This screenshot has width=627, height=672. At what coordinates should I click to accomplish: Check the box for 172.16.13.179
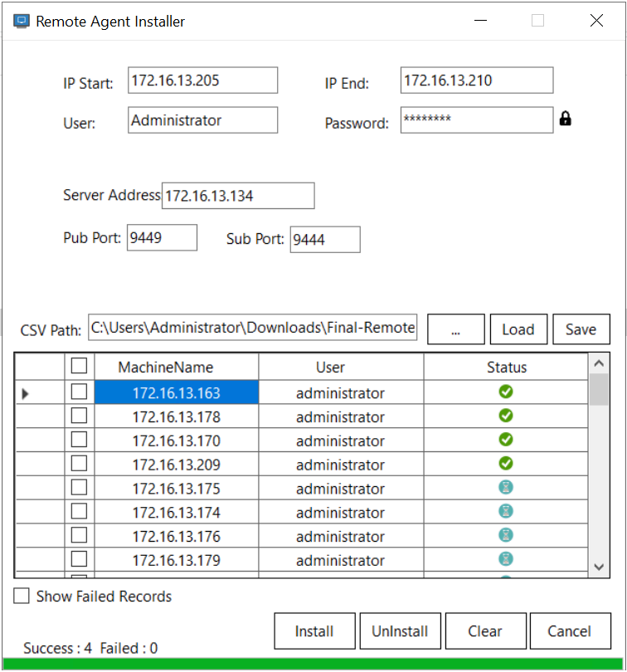[79, 559]
